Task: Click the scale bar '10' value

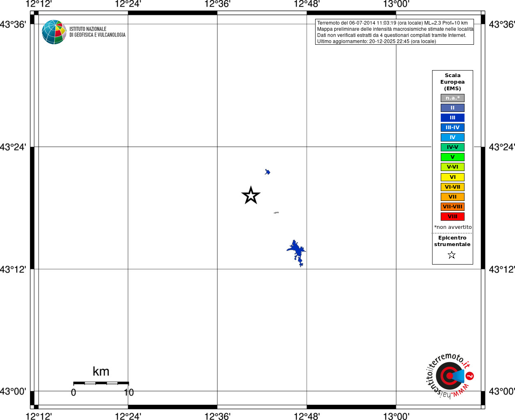Action: (129, 393)
